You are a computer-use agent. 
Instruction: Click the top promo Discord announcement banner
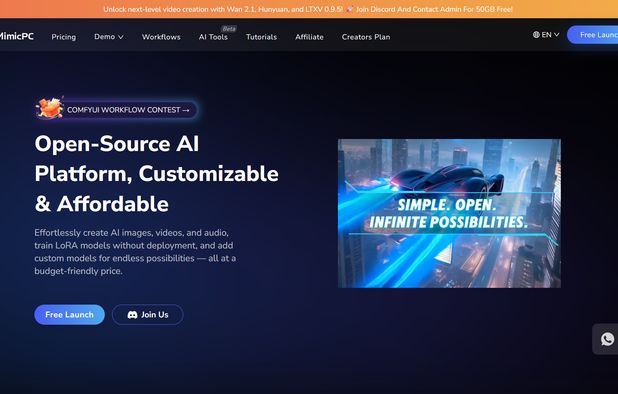coord(308,9)
